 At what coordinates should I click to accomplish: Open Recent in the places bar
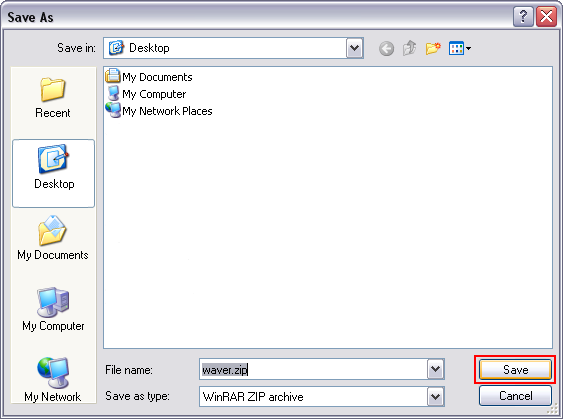tap(53, 98)
